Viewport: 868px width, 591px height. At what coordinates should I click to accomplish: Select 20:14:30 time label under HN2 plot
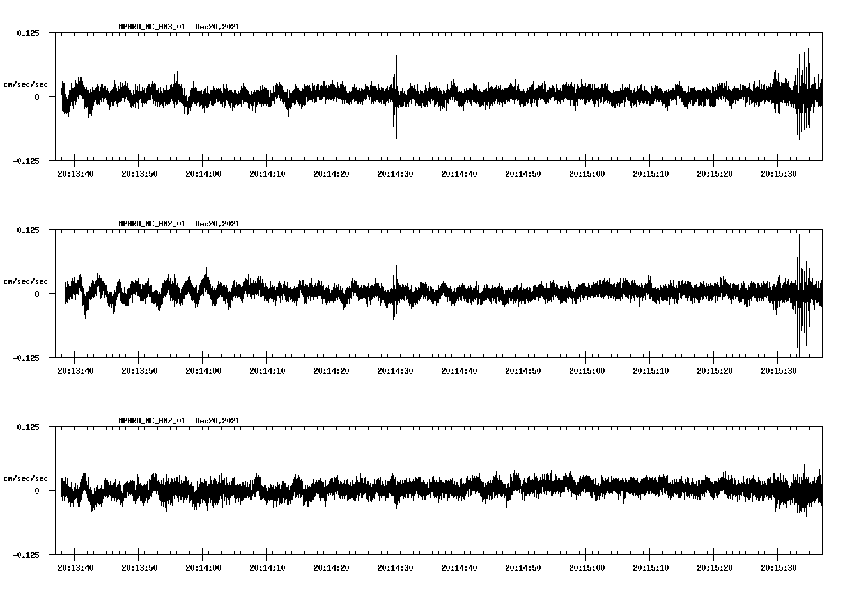pos(395,370)
